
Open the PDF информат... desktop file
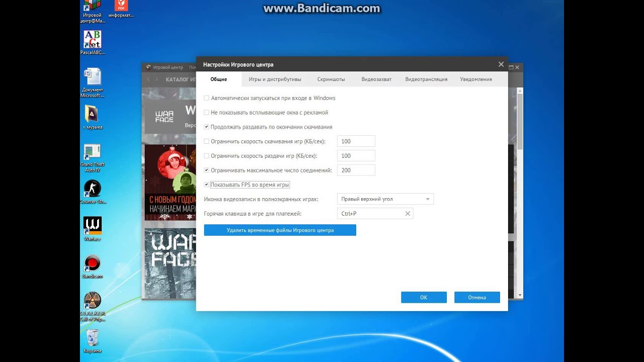pos(121,9)
